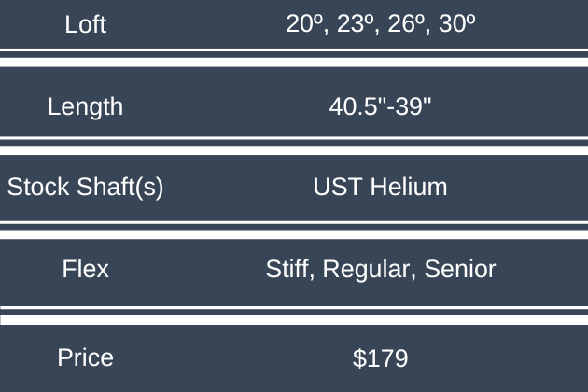Click the Price row label

[x=86, y=357]
